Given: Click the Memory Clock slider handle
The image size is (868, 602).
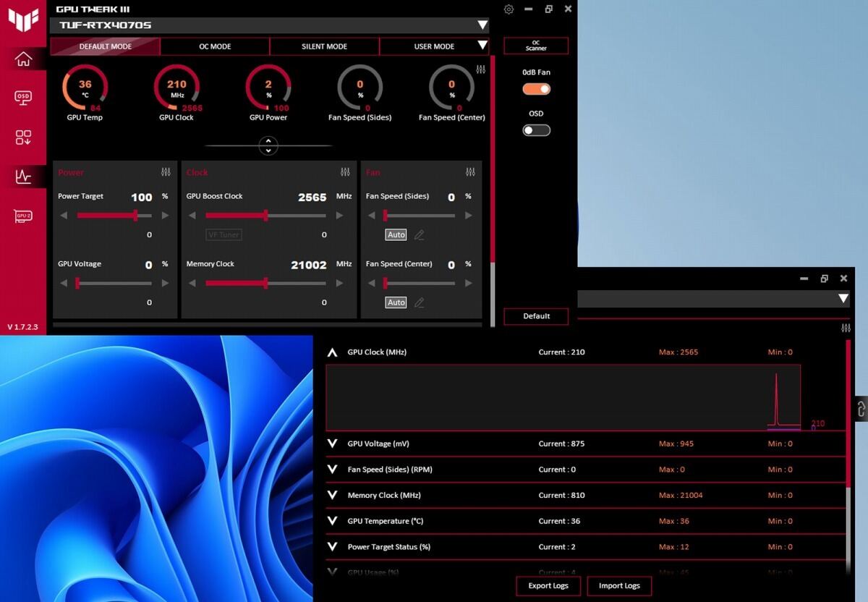Looking at the screenshot, I should (x=265, y=283).
